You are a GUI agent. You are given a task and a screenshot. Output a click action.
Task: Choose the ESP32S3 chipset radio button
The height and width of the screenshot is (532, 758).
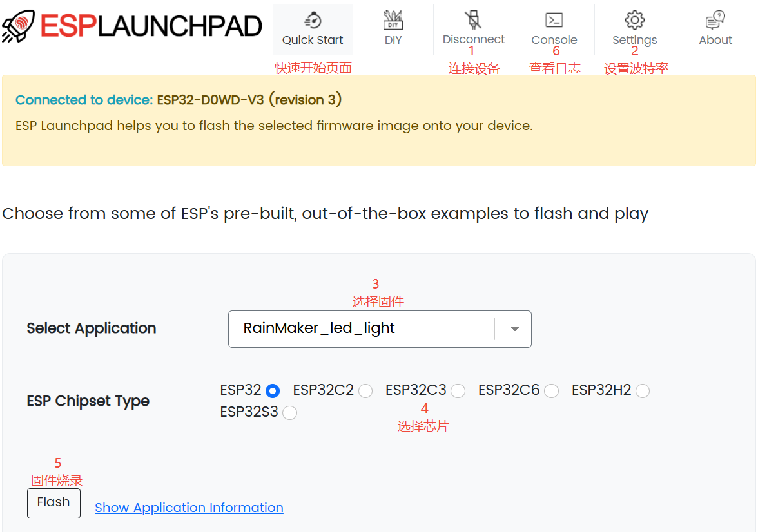(289, 413)
